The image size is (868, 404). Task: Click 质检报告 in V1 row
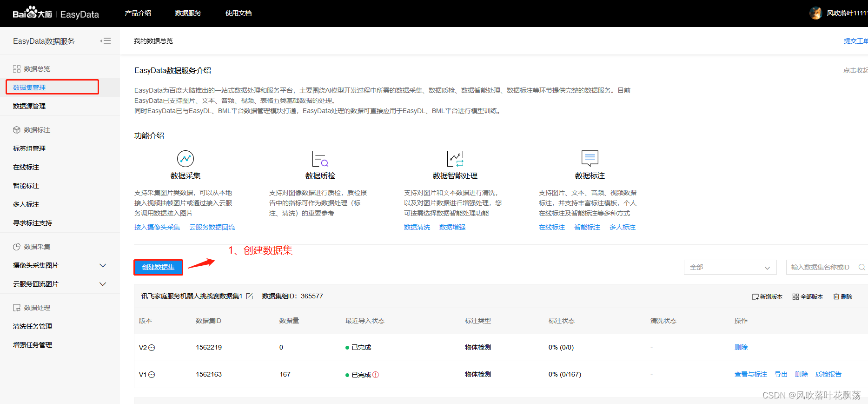coord(828,374)
